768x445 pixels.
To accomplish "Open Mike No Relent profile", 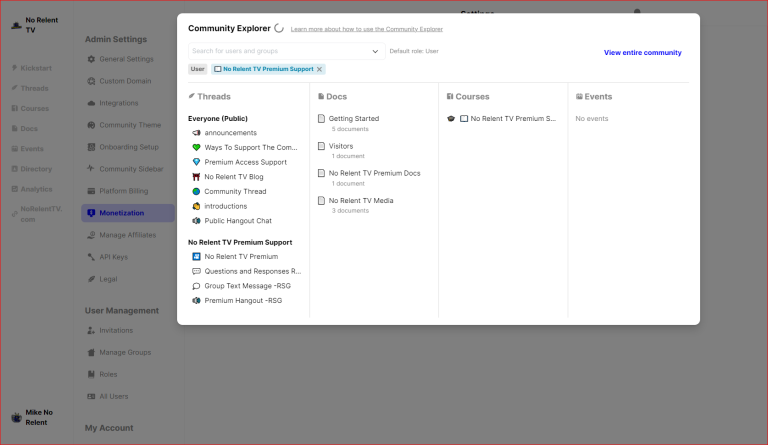I will coord(33,418).
